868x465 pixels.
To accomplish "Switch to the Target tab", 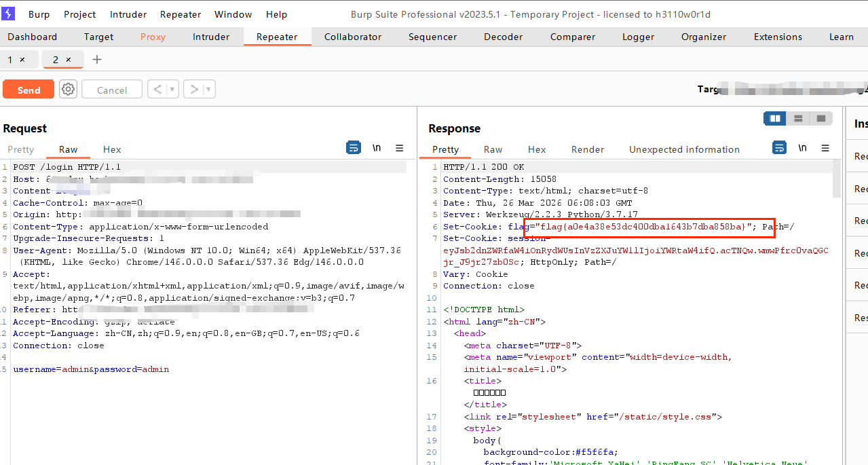I will coord(99,37).
